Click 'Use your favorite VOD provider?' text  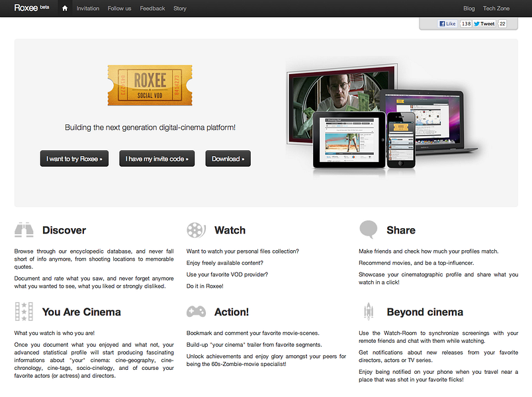tap(227, 275)
